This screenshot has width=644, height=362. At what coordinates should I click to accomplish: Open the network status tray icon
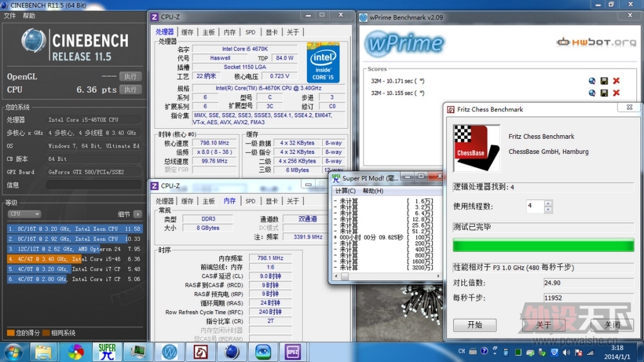point(591,352)
